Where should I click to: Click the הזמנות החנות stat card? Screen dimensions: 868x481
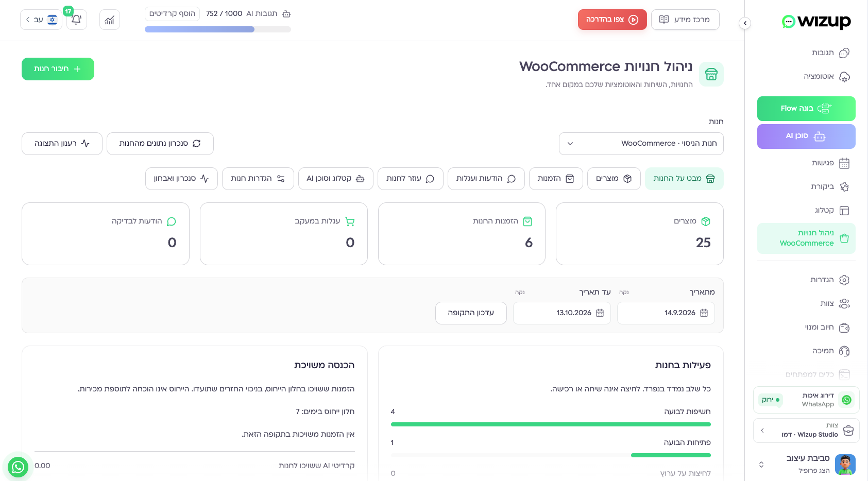462,234
